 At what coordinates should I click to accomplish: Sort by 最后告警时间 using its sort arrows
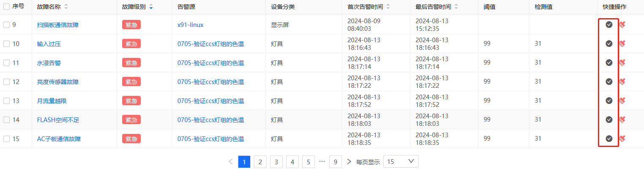pos(456,7)
